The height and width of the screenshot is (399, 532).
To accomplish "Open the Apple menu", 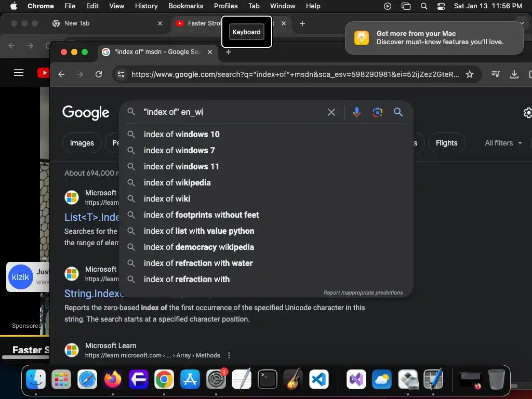I will tap(14, 6).
